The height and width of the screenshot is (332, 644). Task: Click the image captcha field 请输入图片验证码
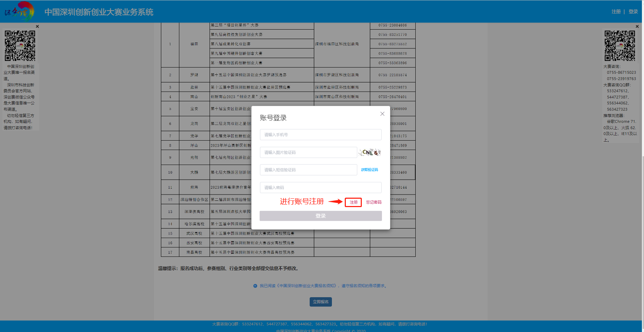[x=308, y=152]
